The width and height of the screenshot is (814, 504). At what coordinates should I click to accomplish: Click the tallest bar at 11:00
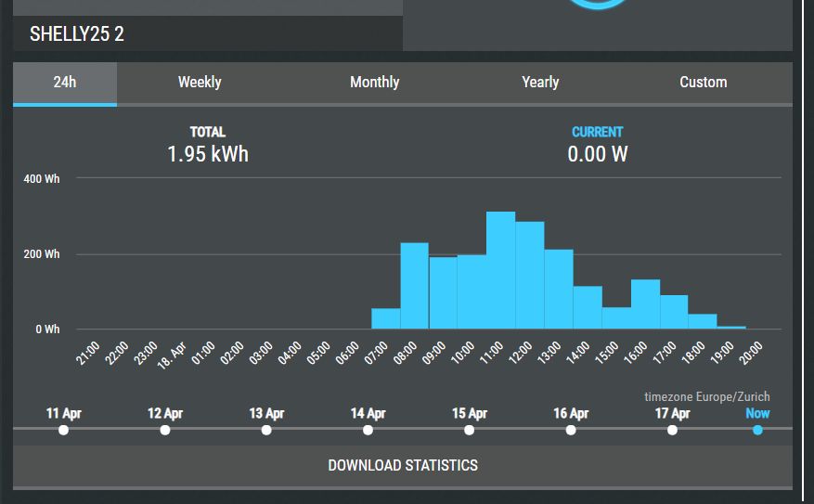501,270
